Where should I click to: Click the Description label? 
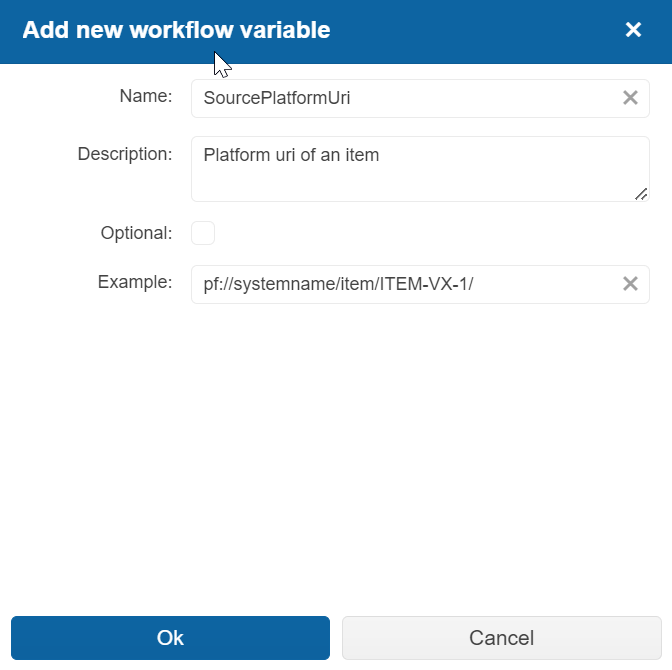click(x=125, y=154)
